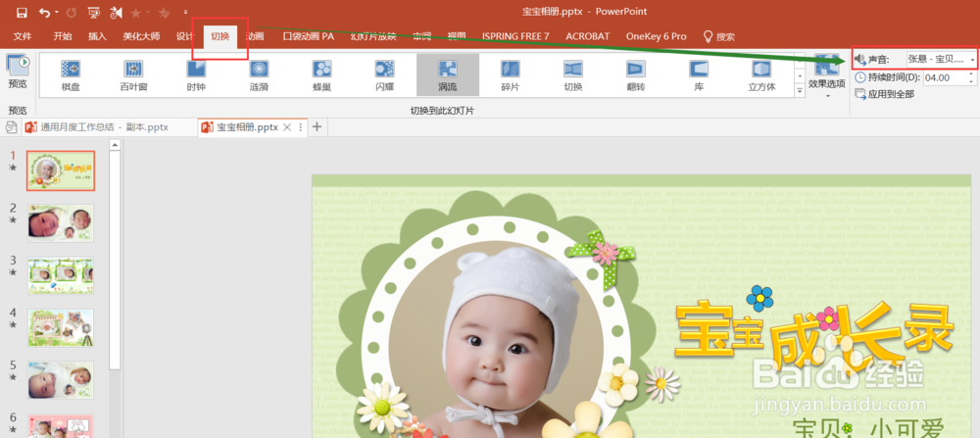
Task: Click the Redo icon in title bar
Action: (72, 12)
